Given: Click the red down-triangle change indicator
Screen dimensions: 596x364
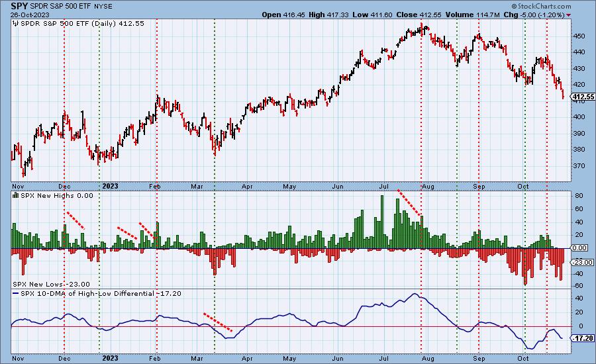Looking at the screenshot, I should [x=568, y=15].
